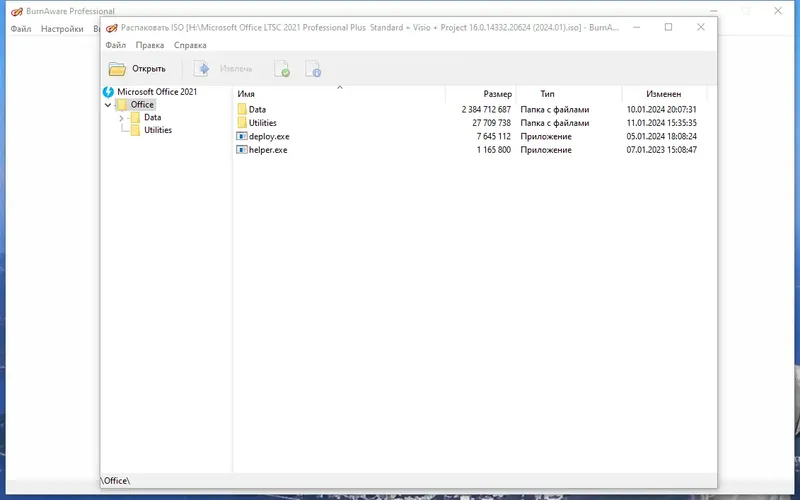Viewport: 800px width, 500px height.
Task: Open the Справка menu
Action: coord(190,45)
